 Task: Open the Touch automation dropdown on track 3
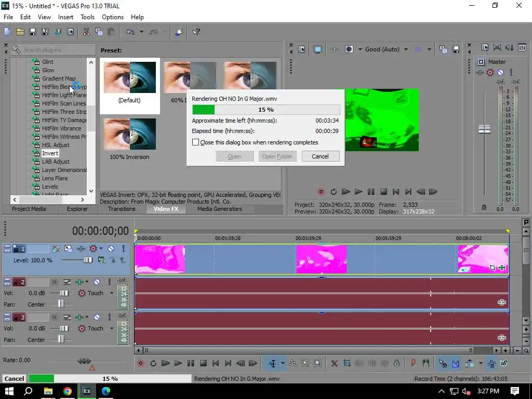click(112, 328)
